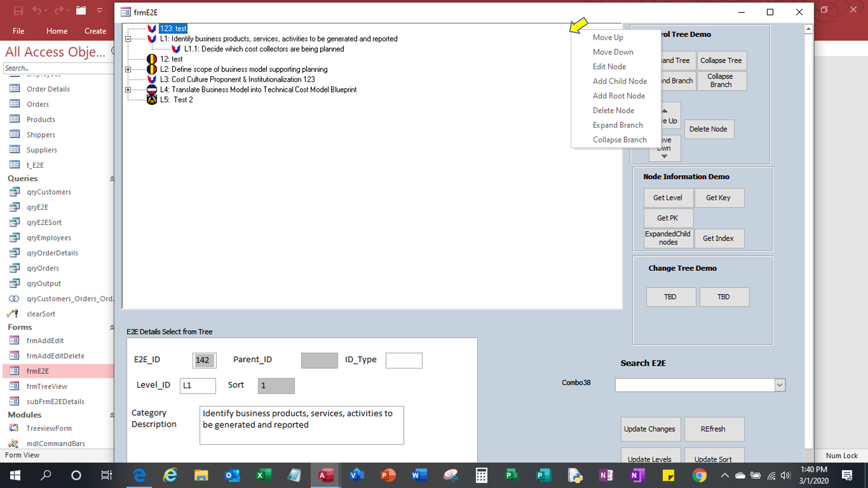Launch Excel from the taskbar
Screen dimensions: 868x488
coord(263,475)
